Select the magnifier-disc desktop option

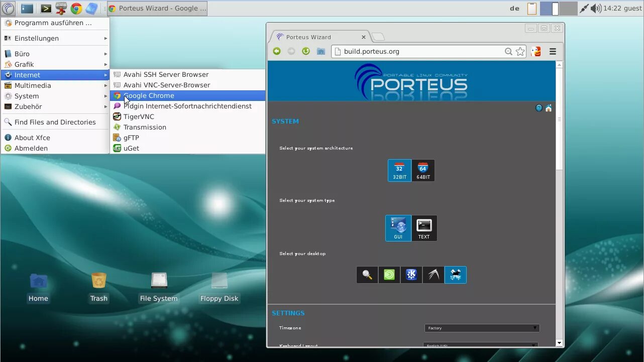[x=367, y=275]
